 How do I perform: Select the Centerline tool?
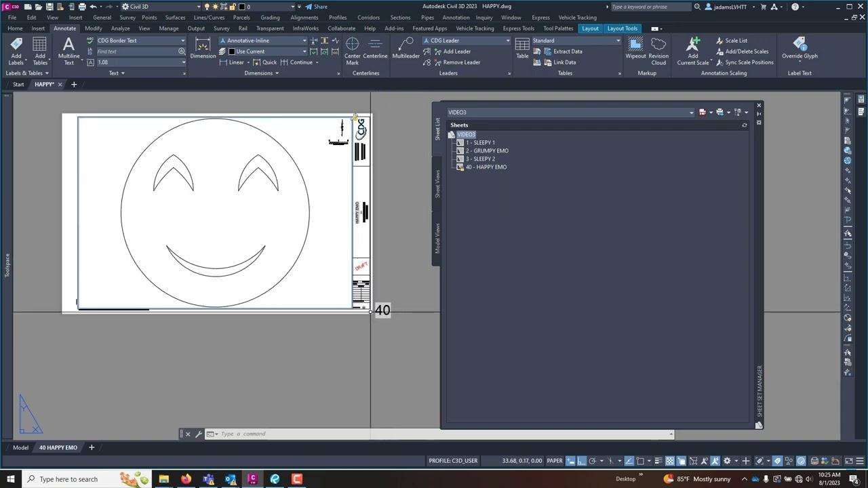pyautogui.click(x=375, y=48)
